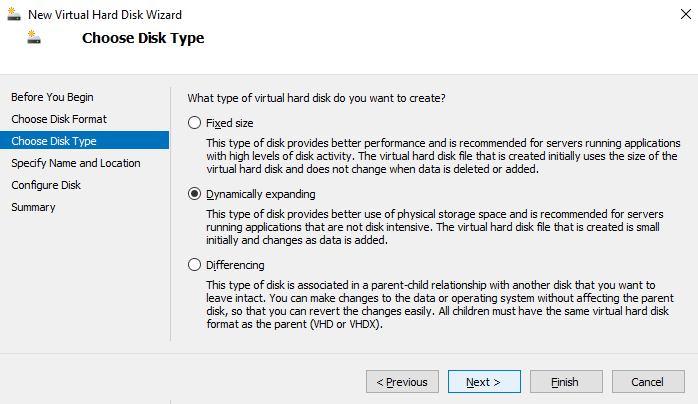Close the wizard window with X

[686, 14]
